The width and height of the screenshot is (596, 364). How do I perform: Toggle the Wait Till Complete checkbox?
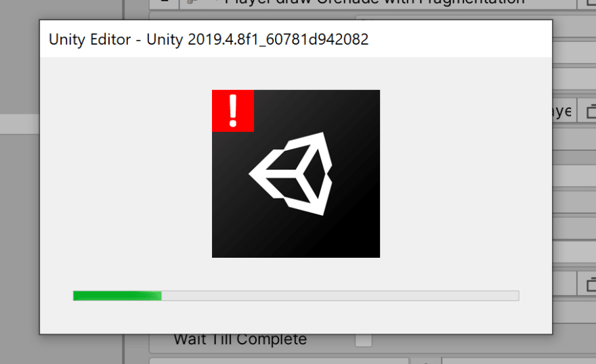point(364,340)
